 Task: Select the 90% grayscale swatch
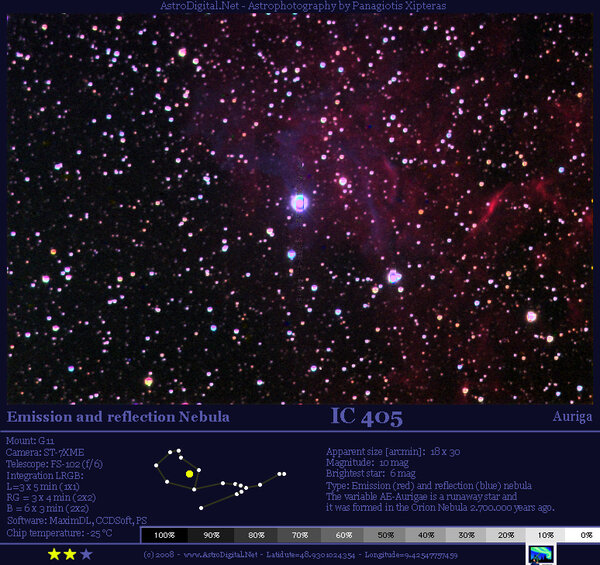pyautogui.click(x=211, y=535)
